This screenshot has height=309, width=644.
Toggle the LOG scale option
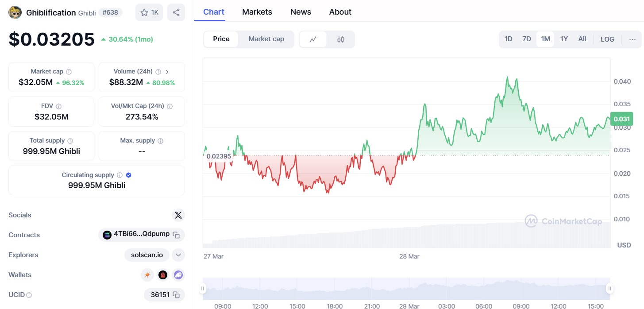click(607, 39)
